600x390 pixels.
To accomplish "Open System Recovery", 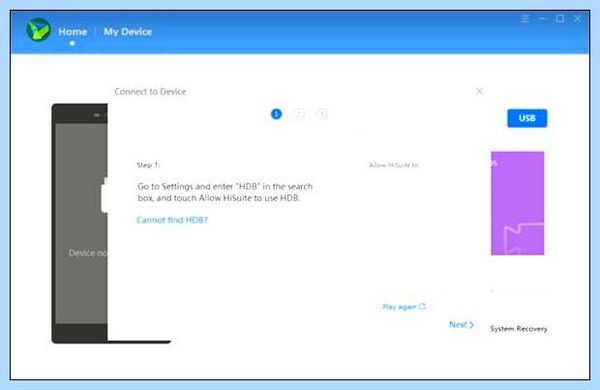I will [x=518, y=329].
